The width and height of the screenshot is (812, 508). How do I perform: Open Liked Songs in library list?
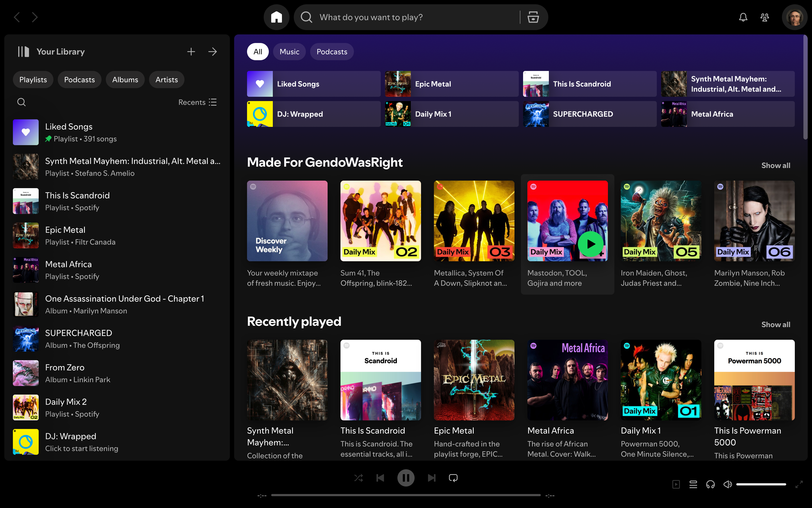click(117, 132)
